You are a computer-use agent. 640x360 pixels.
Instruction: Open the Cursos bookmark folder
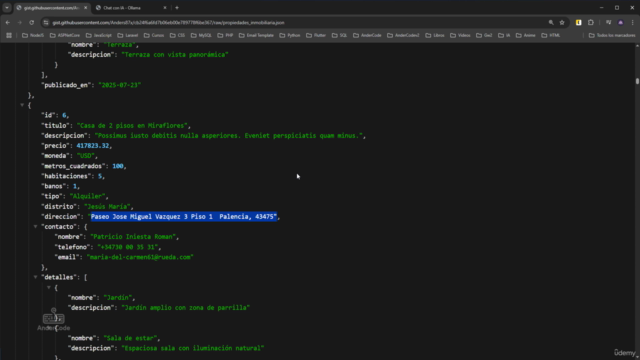154,36
